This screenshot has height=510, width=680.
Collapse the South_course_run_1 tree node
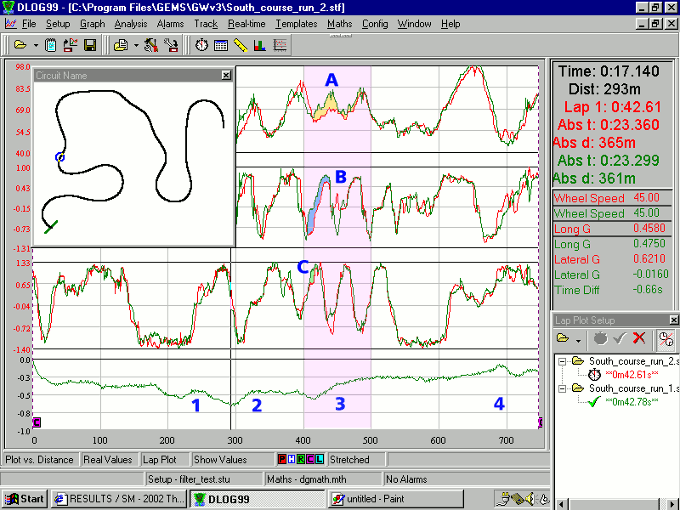pyautogui.click(x=563, y=387)
